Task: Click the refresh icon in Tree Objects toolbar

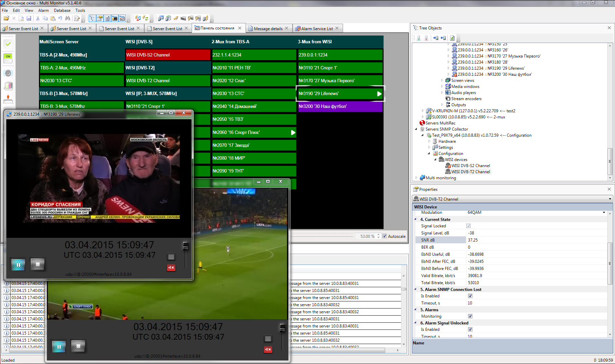Action: (x=452, y=38)
